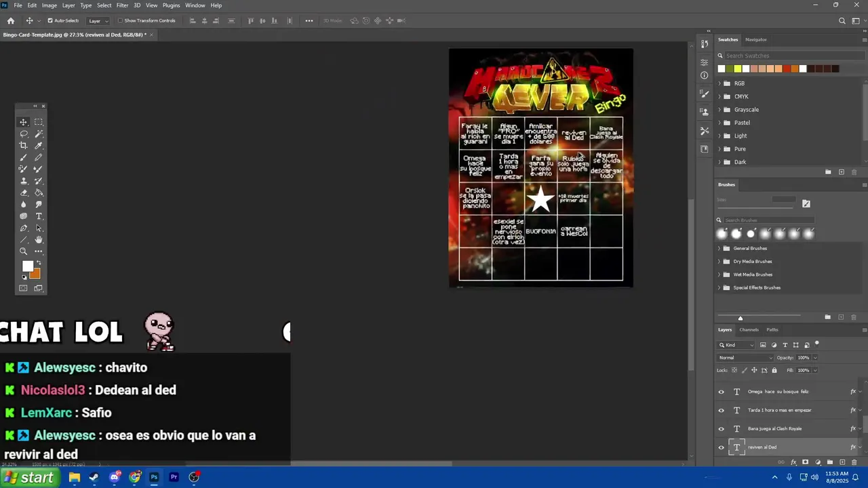Screen dimensions: 868x488
Task: Select the Paint Bucket tool
Action: [39, 192]
